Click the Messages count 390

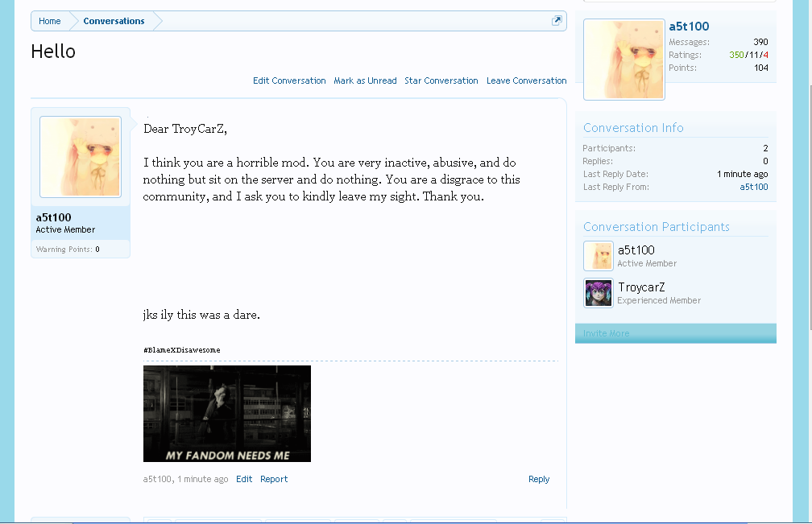pos(760,42)
